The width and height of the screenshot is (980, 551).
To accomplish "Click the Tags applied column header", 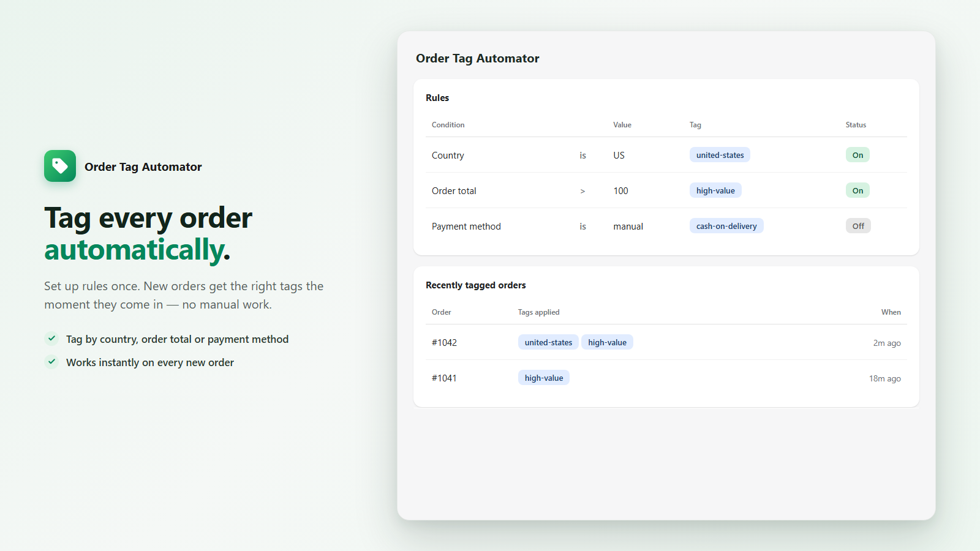I will click(538, 312).
